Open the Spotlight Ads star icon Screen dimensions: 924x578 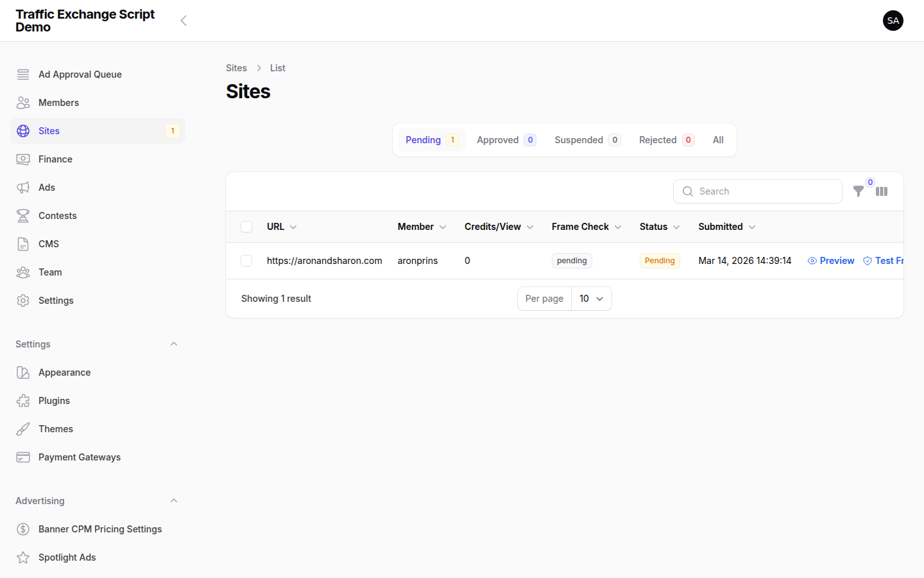click(x=23, y=557)
